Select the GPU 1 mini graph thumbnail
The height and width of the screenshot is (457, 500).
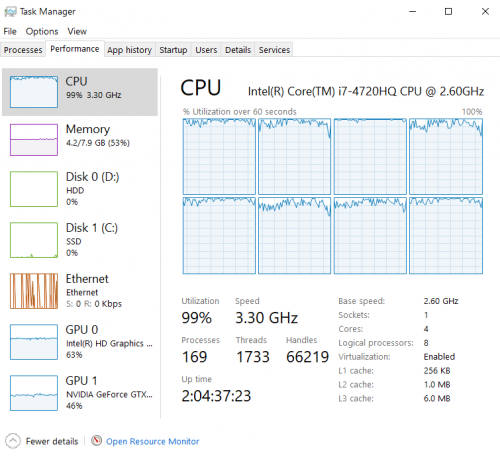34,393
